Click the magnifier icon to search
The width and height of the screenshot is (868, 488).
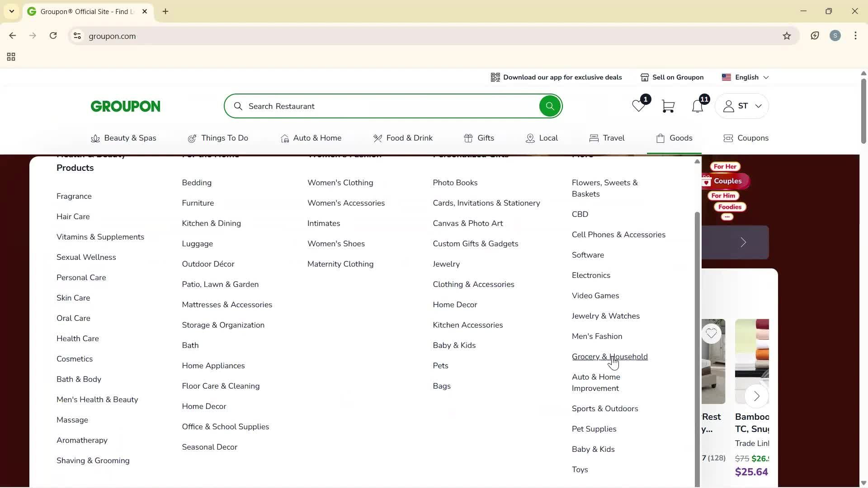[x=550, y=106]
